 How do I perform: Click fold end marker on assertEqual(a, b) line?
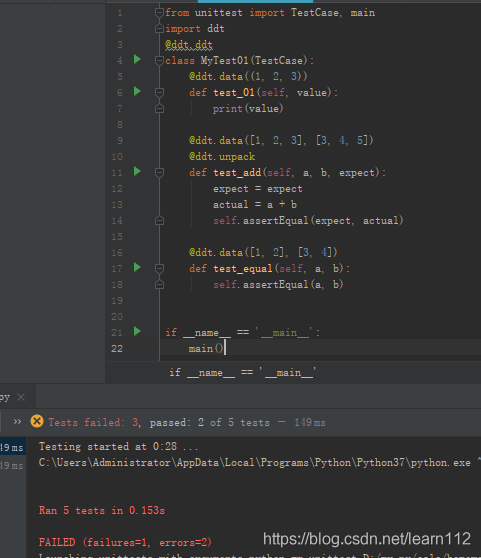[159, 284]
